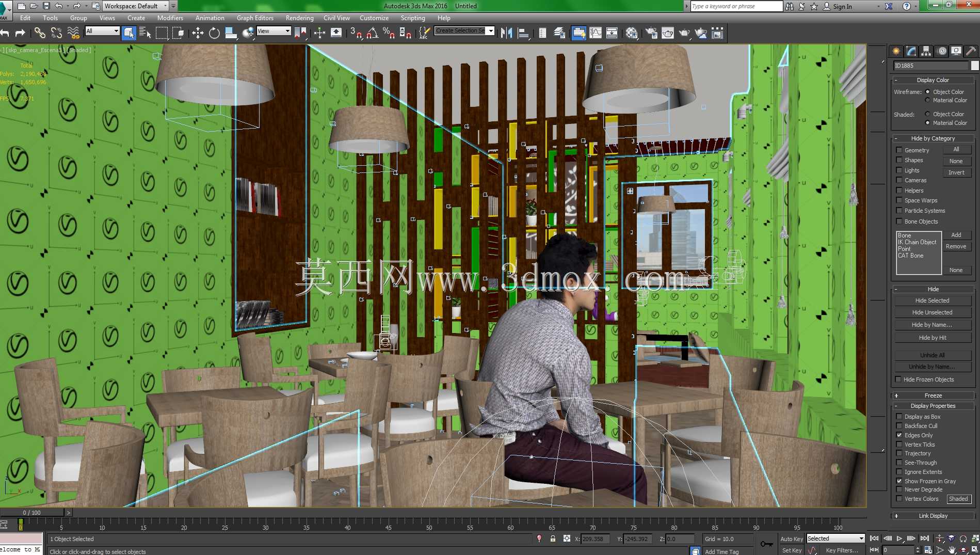Screen dimensions: 980x555
Task: Click the Unlink Selection broken chain icon
Action: tap(56, 33)
